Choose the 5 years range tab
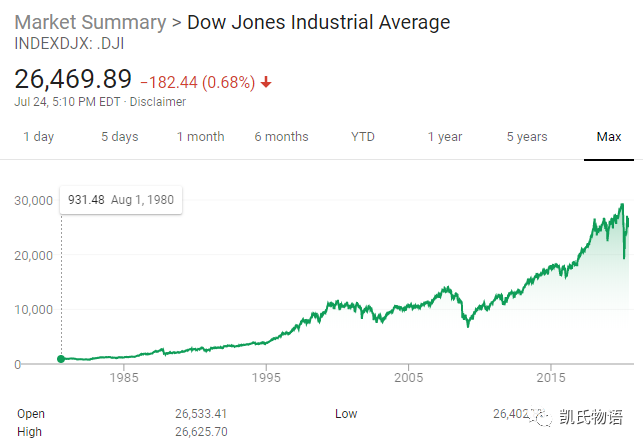This screenshot has height=445, width=643. click(x=527, y=137)
